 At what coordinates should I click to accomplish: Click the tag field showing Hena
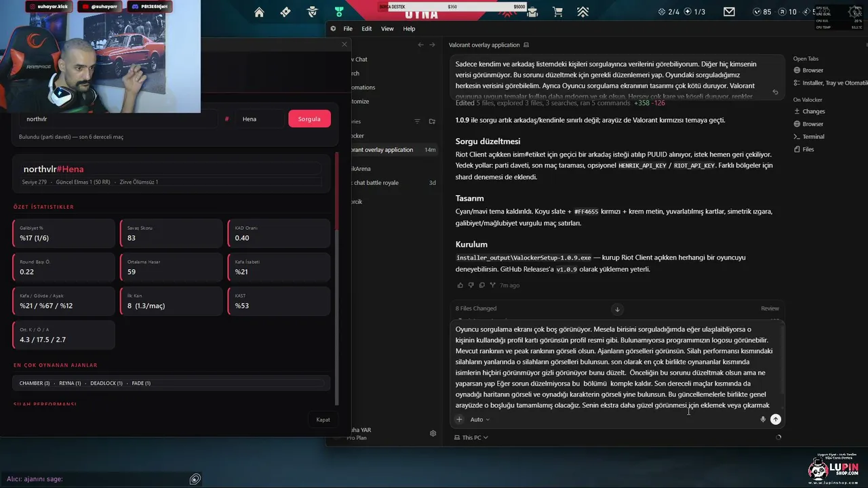click(260, 119)
